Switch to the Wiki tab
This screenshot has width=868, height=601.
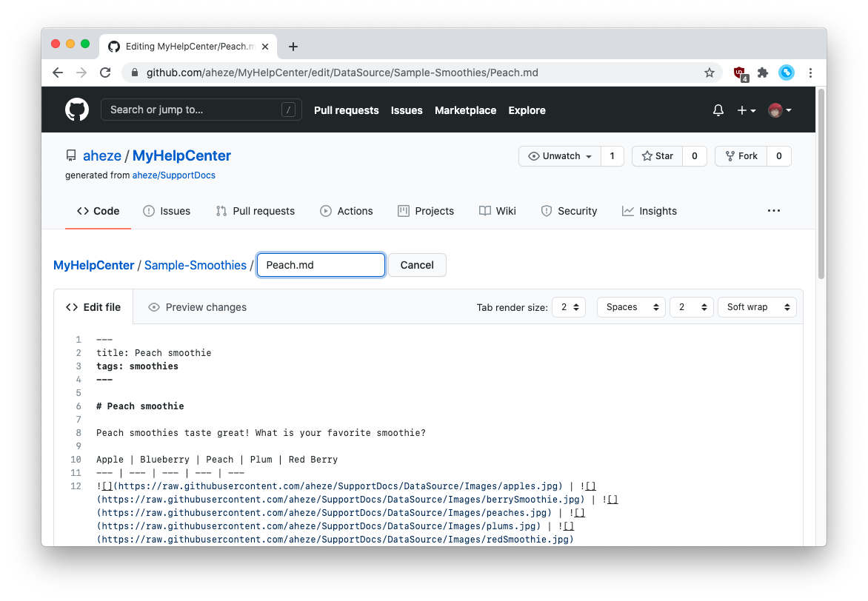click(497, 211)
